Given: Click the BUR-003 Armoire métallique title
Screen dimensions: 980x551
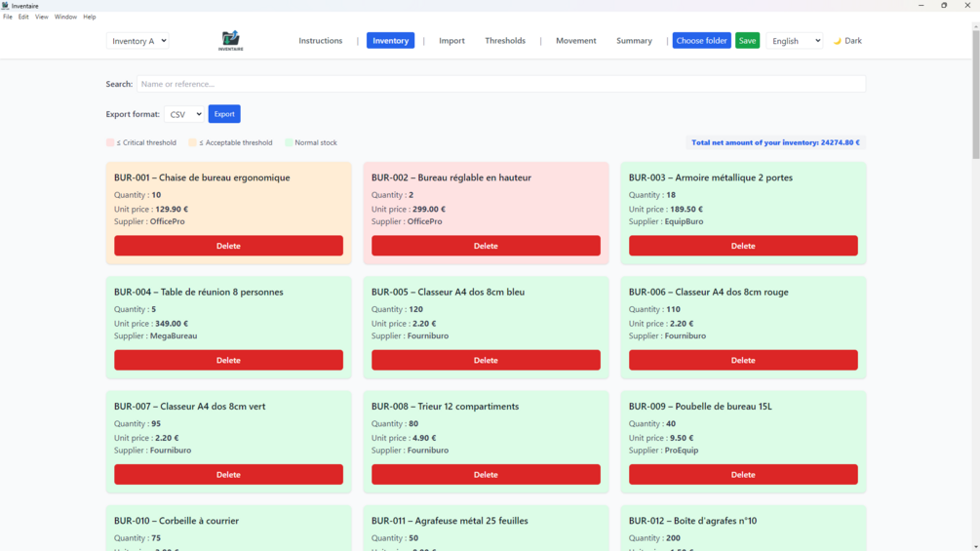Looking at the screenshot, I should click(711, 177).
